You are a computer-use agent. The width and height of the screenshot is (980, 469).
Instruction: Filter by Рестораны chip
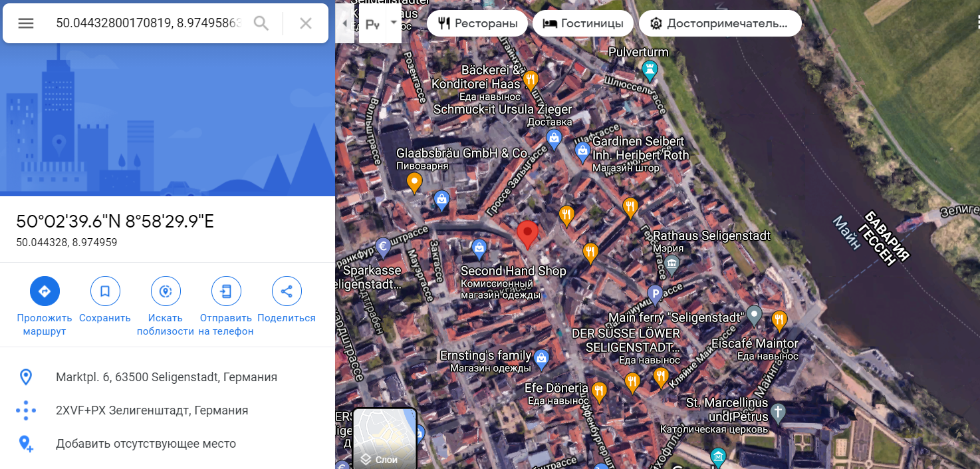coord(477,23)
